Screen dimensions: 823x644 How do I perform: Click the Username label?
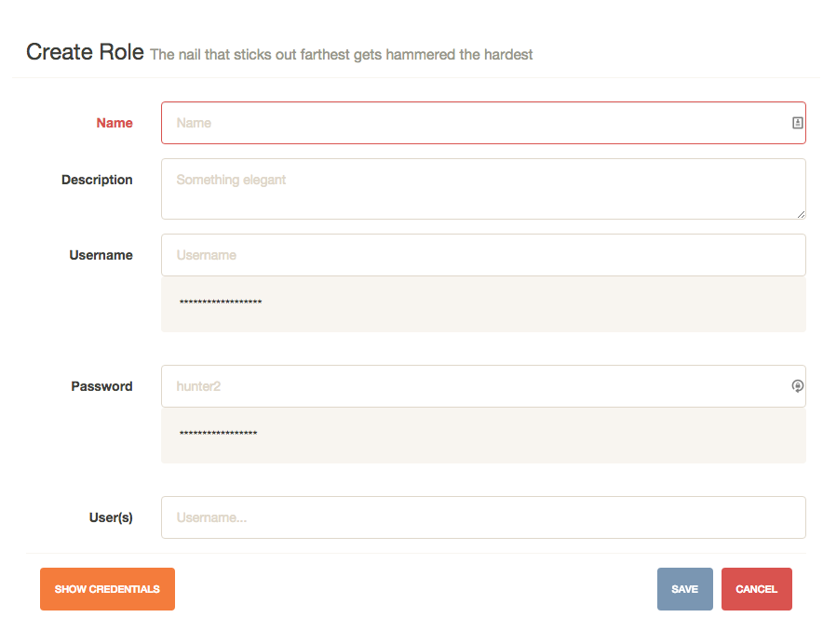(101, 255)
